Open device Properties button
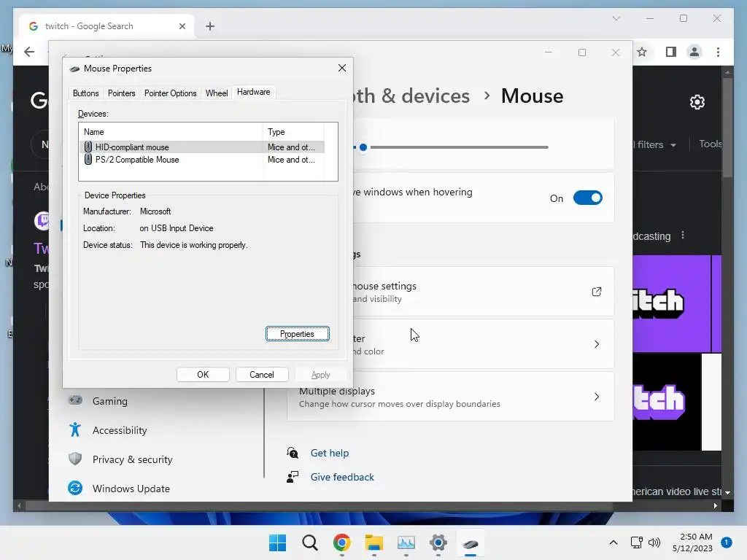Screen dimensions: 747x560 point(298,334)
